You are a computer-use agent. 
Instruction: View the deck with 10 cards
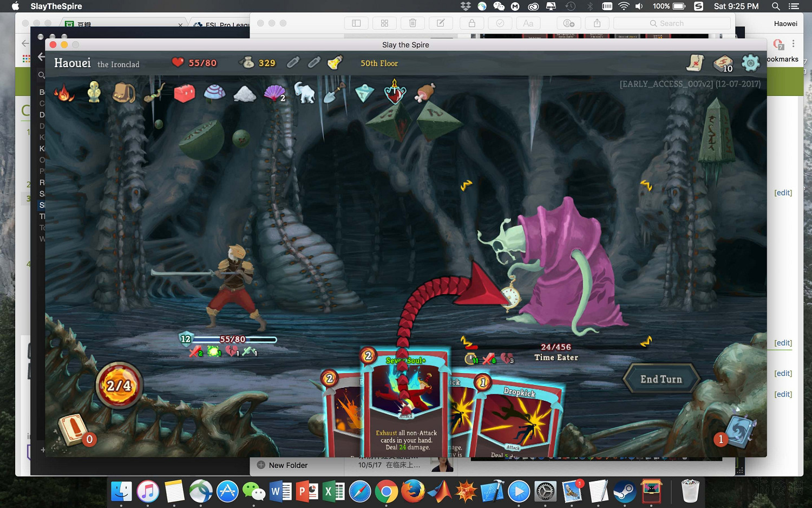[723, 63]
